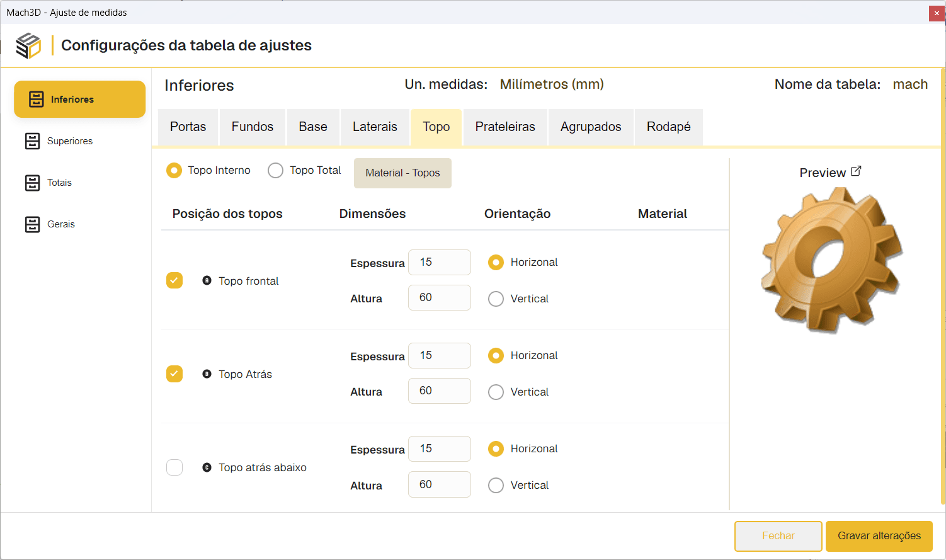The width and height of the screenshot is (946, 560).
Task: Click the gear preview image
Action: 832,260
